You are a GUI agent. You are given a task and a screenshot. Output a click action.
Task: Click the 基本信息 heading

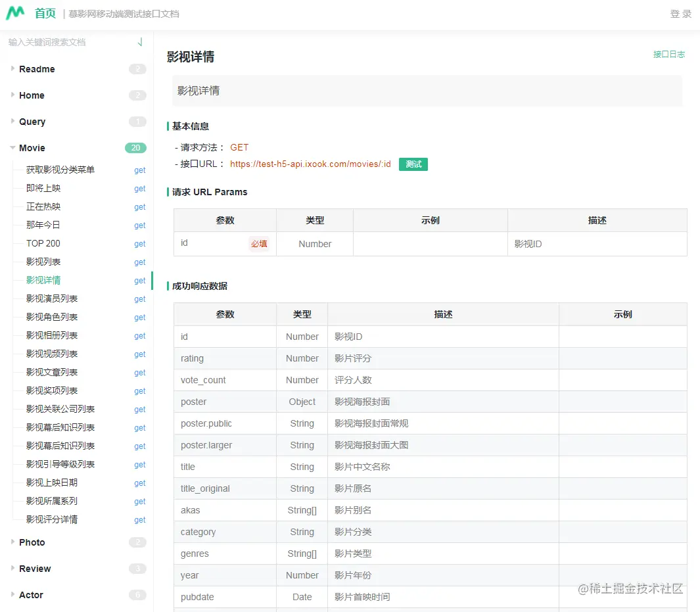(x=191, y=126)
